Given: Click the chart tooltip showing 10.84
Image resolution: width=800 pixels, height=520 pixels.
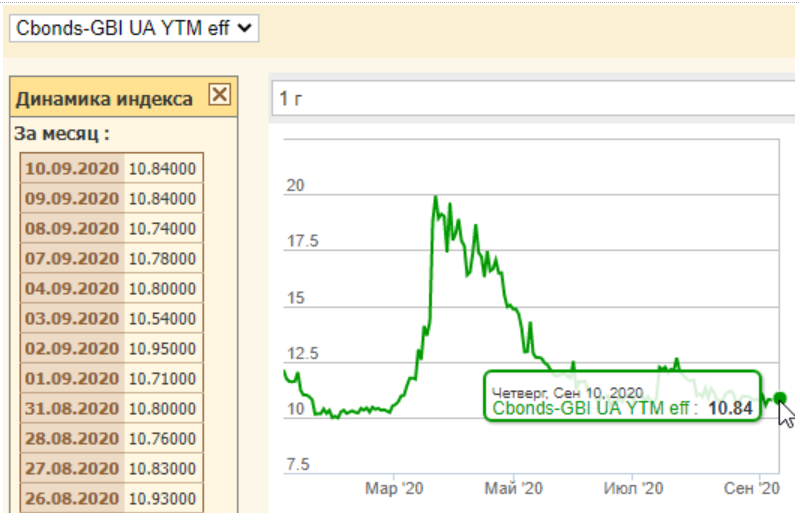Looking at the screenshot, I should coord(622,396).
